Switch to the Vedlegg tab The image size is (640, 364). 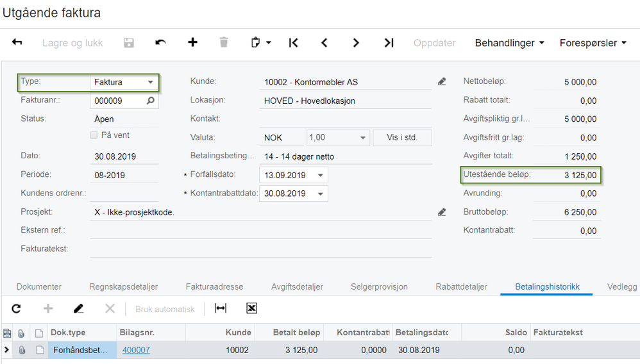(621, 286)
